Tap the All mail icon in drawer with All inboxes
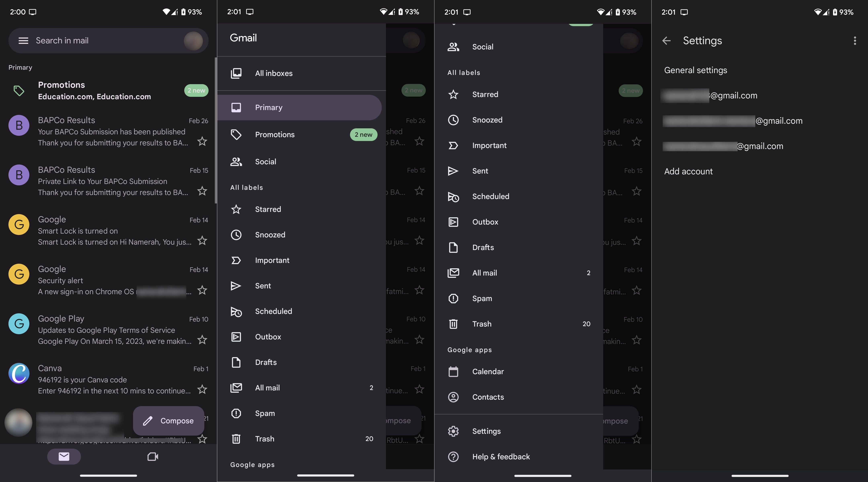This screenshot has height=482, width=868. tap(236, 388)
